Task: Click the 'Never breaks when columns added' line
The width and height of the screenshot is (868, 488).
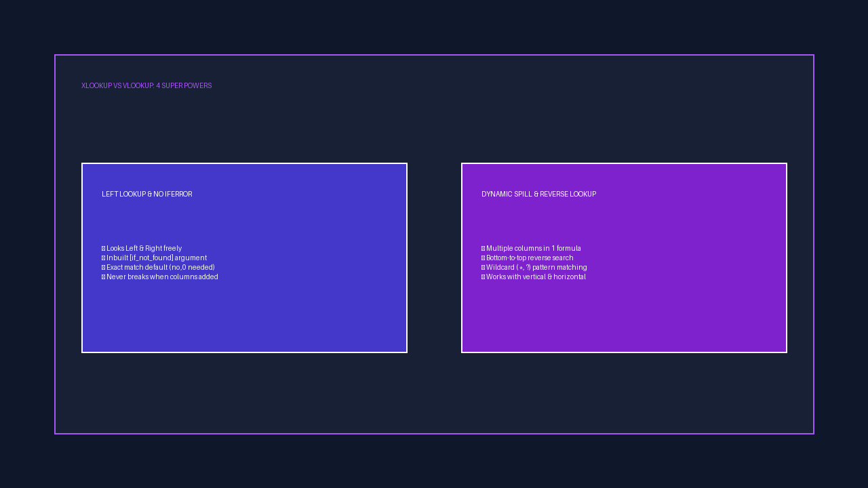Action: (162, 277)
